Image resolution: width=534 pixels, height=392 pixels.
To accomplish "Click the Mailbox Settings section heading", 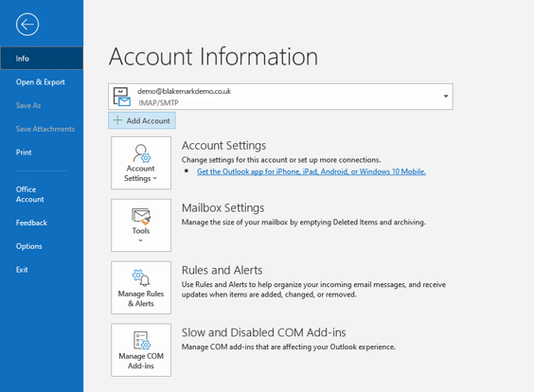I will (x=223, y=208).
